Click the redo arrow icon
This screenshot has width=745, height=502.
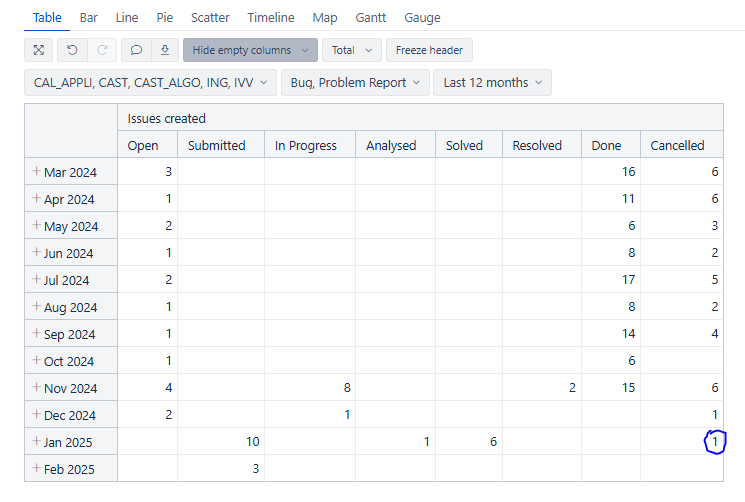[x=102, y=50]
